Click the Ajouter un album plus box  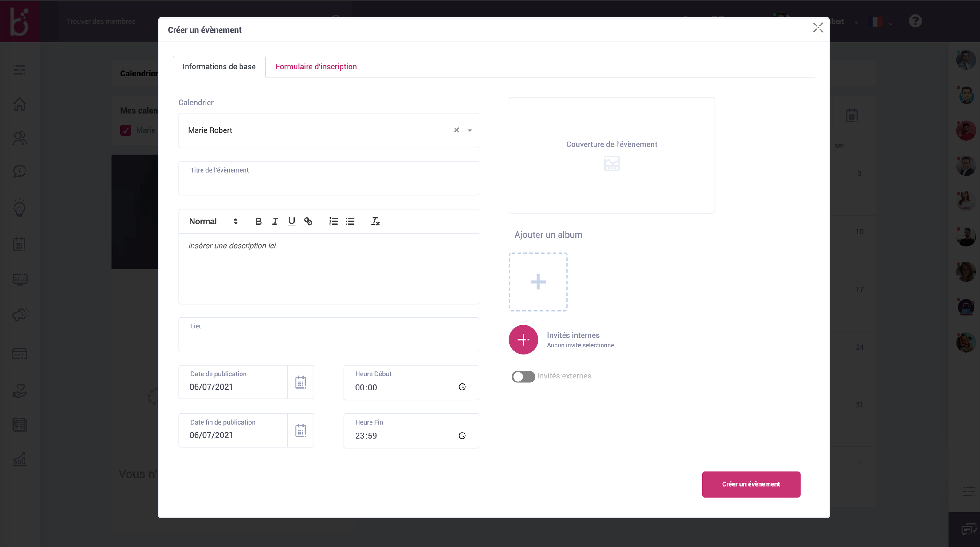coord(538,282)
